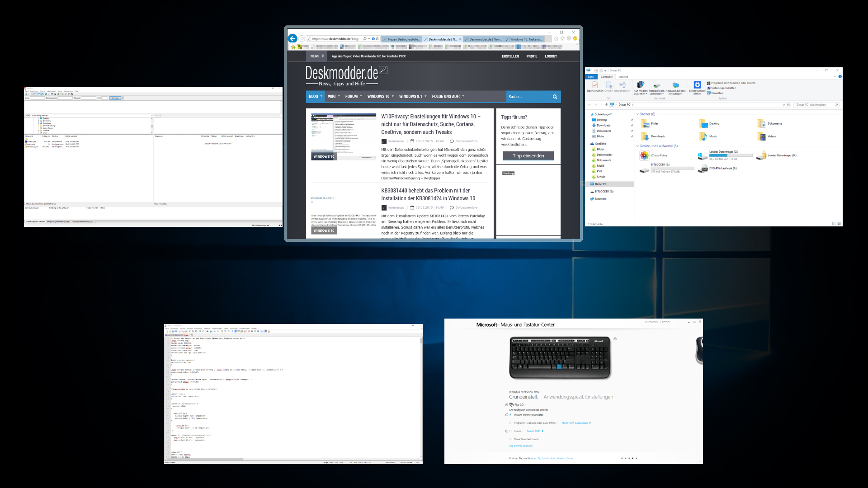Open the Bilder folder icon in Ordner

645,124
